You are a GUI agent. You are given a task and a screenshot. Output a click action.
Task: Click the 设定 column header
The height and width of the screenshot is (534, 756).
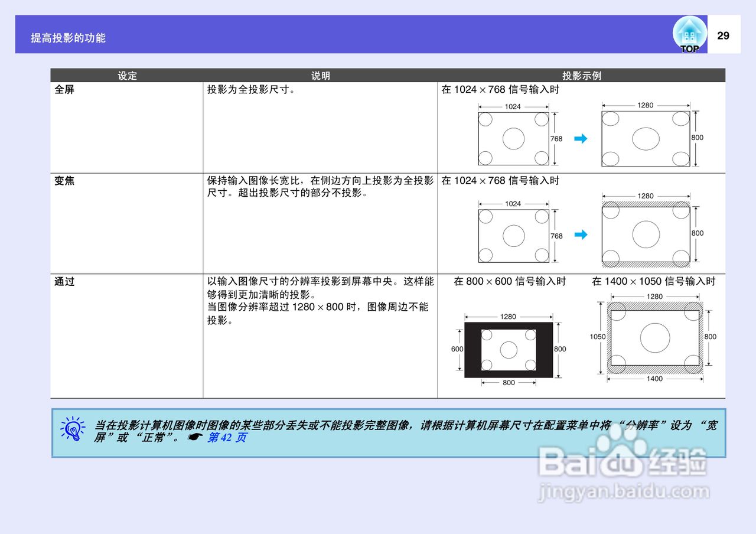click(x=127, y=76)
